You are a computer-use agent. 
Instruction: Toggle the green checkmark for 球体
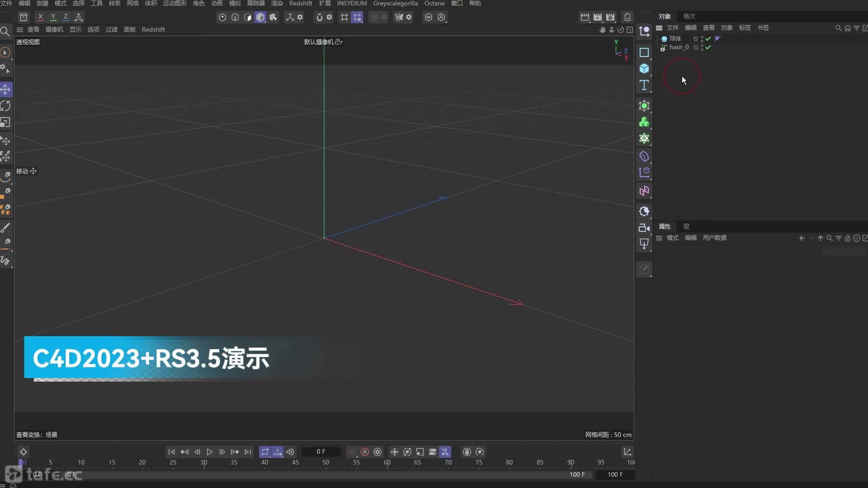coord(708,39)
